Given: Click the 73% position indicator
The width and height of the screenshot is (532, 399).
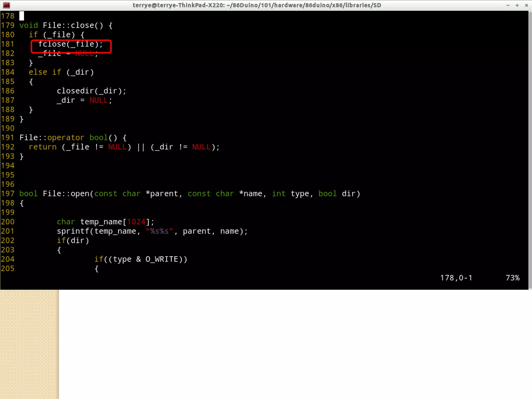Looking at the screenshot, I should point(512,278).
